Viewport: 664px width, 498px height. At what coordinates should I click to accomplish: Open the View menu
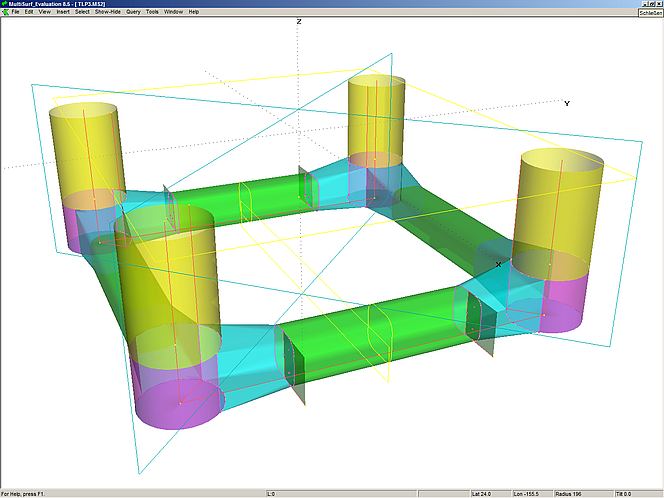point(45,12)
